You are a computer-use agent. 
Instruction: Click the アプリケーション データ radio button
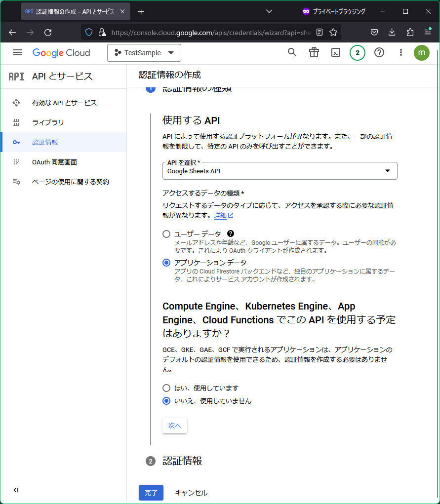tap(166, 263)
